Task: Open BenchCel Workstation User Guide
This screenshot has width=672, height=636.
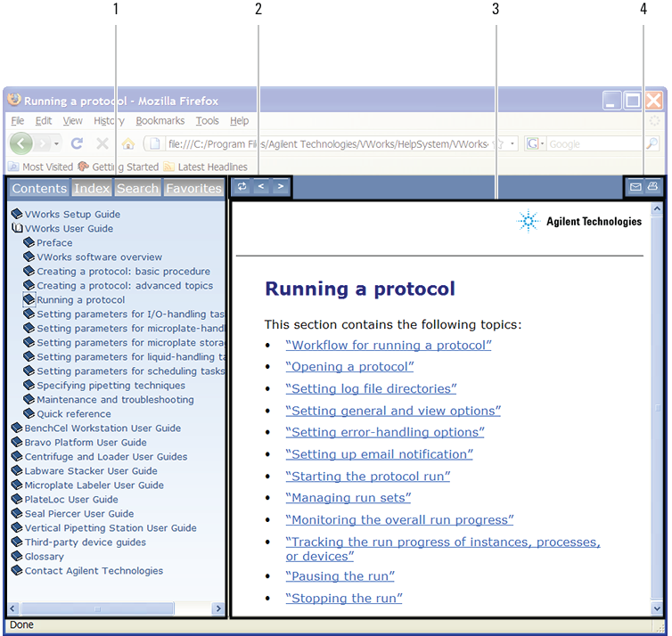Action: [102, 428]
